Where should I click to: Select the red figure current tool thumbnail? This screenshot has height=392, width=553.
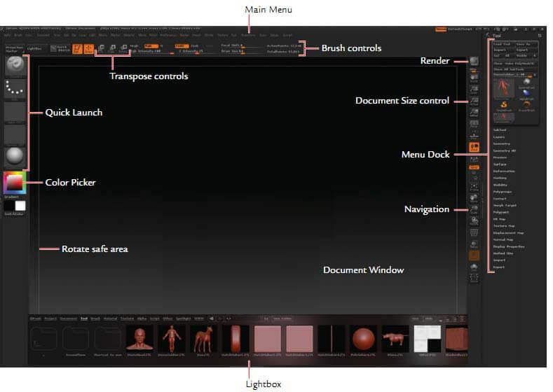pyautogui.click(x=504, y=88)
